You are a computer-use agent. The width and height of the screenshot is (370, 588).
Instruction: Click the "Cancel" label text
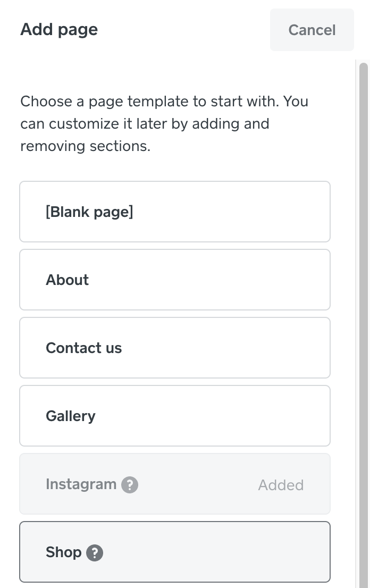coord(312,30)
